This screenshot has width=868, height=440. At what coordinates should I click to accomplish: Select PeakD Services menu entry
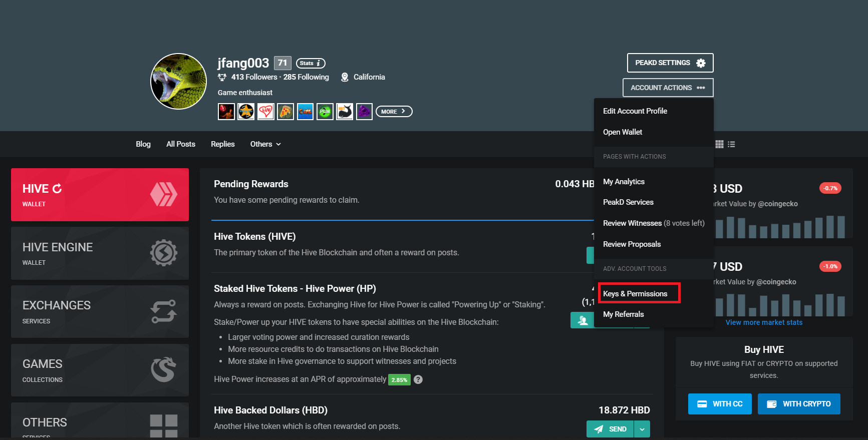click(628, 202)
